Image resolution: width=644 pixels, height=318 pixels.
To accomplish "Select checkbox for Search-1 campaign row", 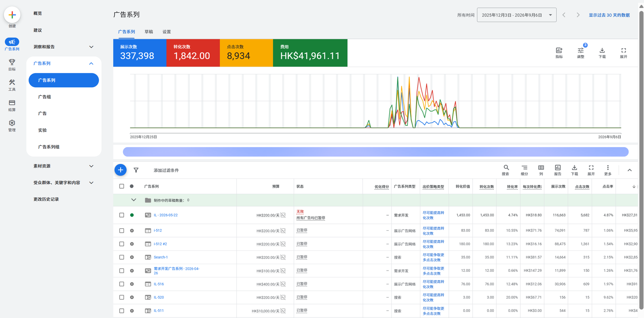I will pos(122,257).
